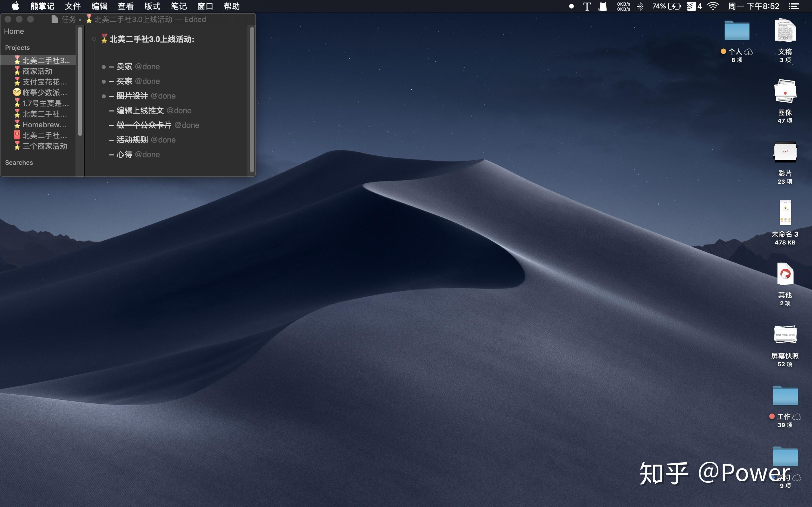This screenshot has height=507, width=812.
Task: Open the cat-shaped menu bar icon
Action: tap(603, 6)
